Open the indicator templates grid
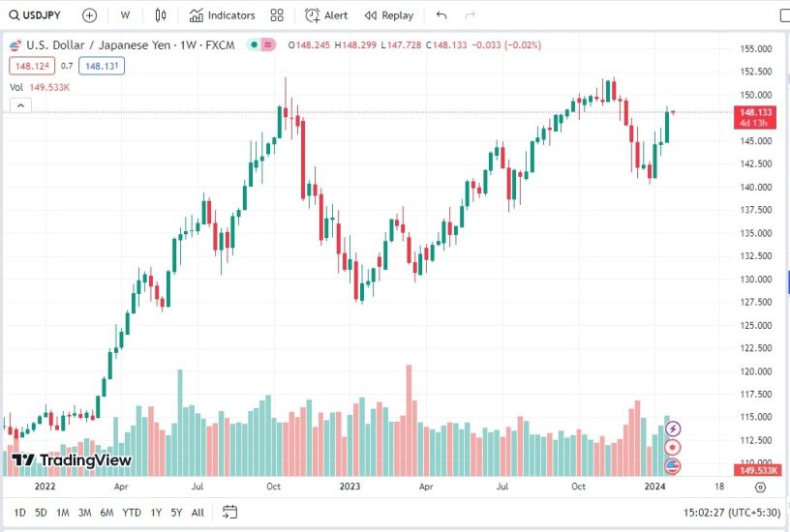The image size is (790, 532). click(x=277, y=15)
